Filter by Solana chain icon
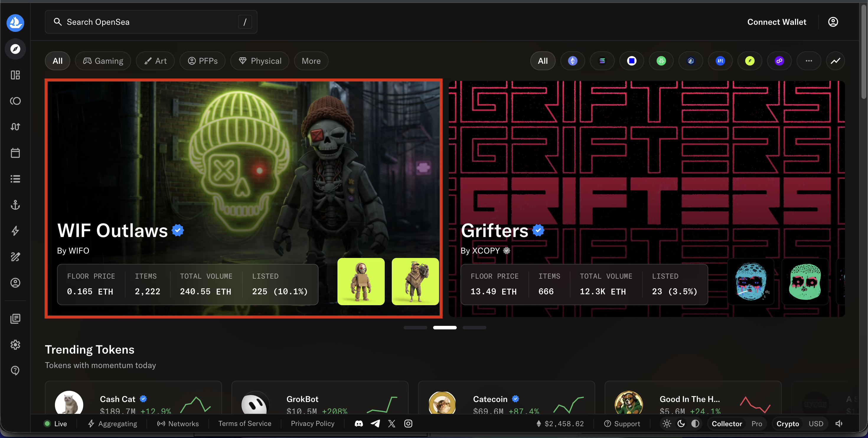The width and height of the screenshot is (868, 438). click(x=602, y=61)
